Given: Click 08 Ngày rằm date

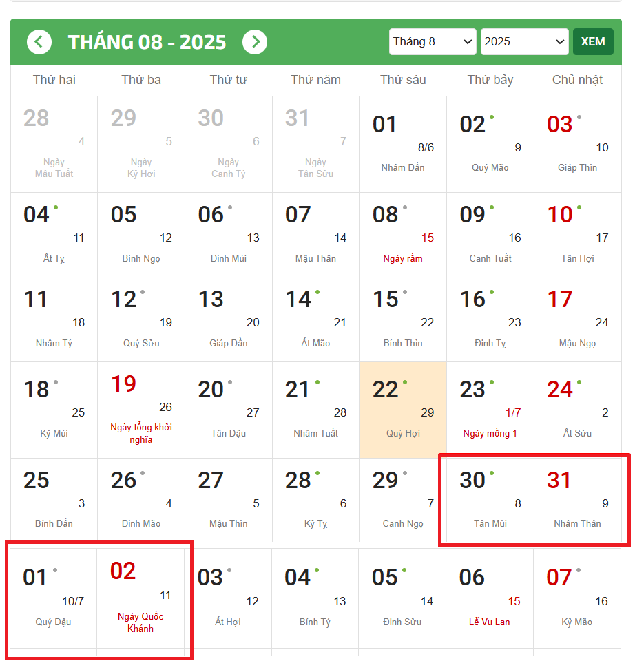Looking at the screenshot, I should (403, 234).
